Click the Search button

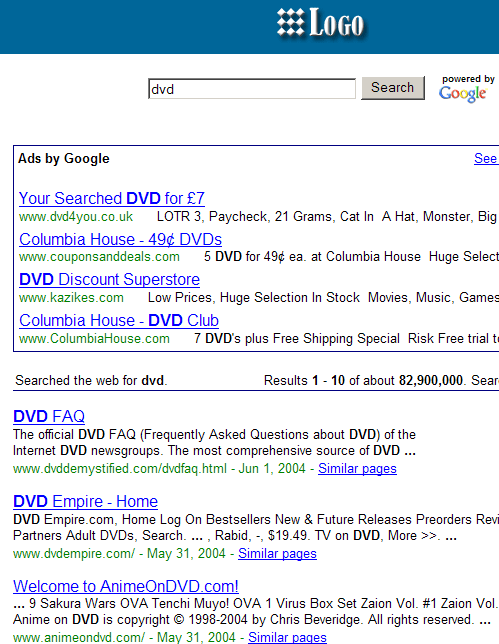point(393,88)
